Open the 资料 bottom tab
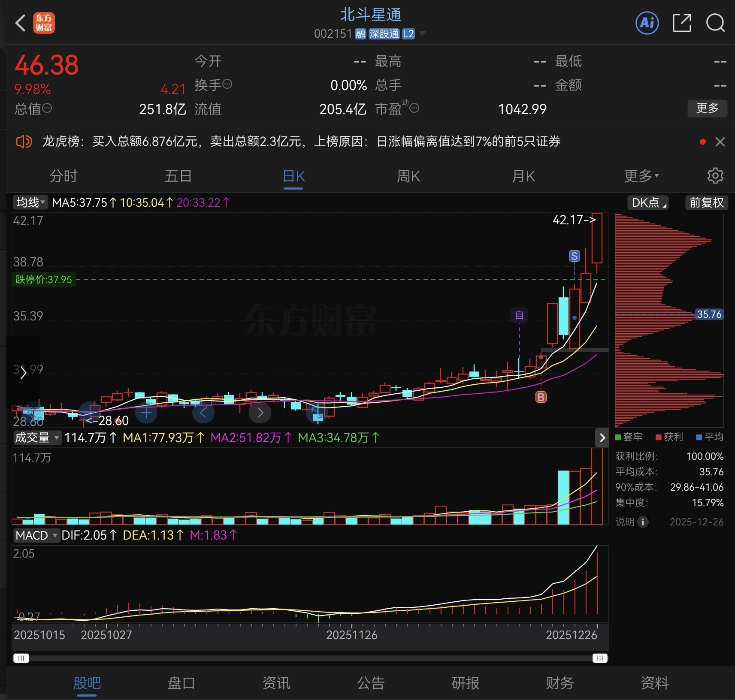The width and height of the screenshot is (735, 700). tap(654, 683)
